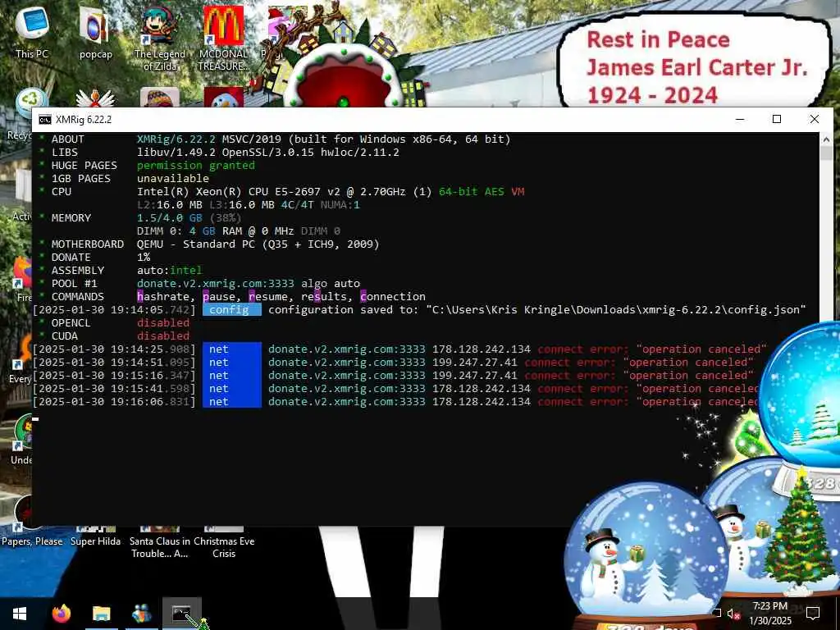
Task: Maximize the XMRig 6.22.2 window
Action: click(777, 119)
